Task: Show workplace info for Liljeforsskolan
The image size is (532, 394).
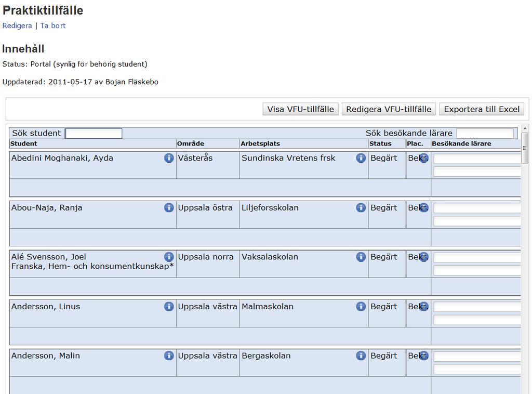Action: tap(361, 208)
